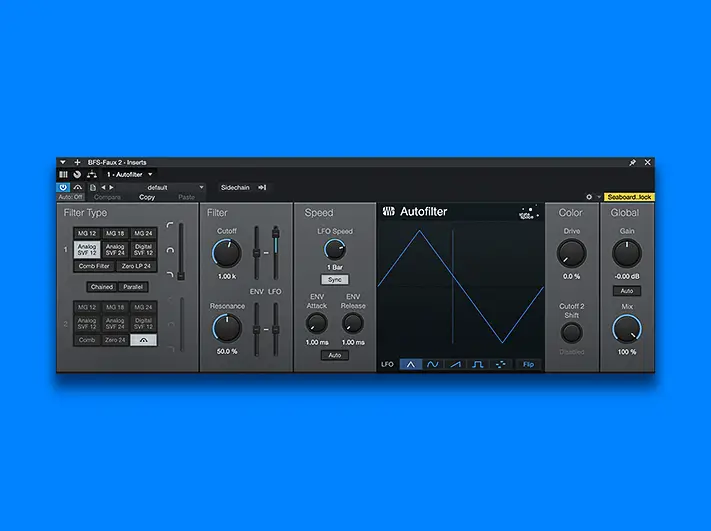
Task: Select MG 12 for filter 2
Action: click(87, 307)
